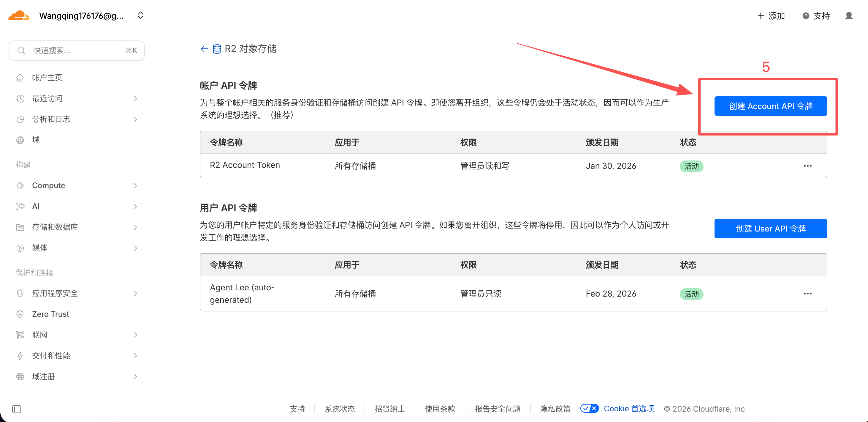Click the back arrow next to R2 对象存储
Screen dimensions: 868x422
click(204, 49)
